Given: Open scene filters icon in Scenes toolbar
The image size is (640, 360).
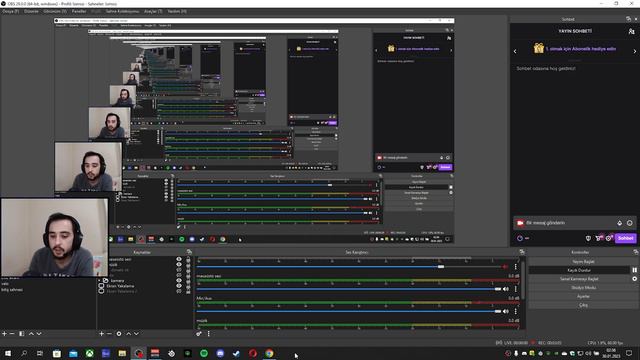Looking at the screenshot, I should 22,333.
